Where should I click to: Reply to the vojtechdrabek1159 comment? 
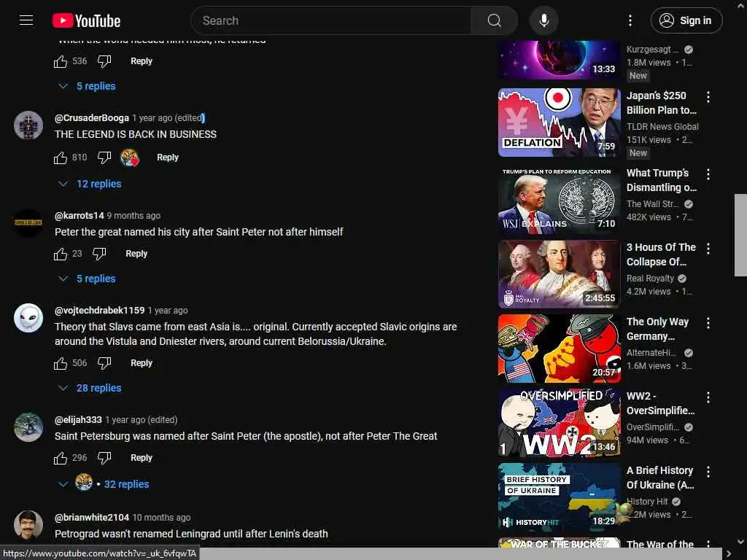coord(141,363)
